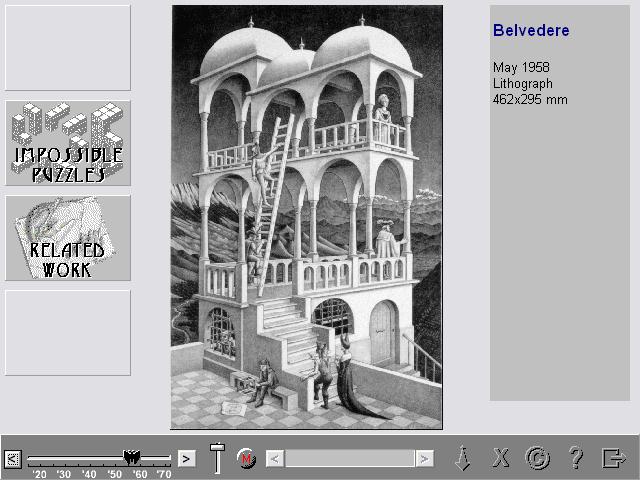
Task: Click the gray left arrow of scroll bar
Action: point(275,459)
